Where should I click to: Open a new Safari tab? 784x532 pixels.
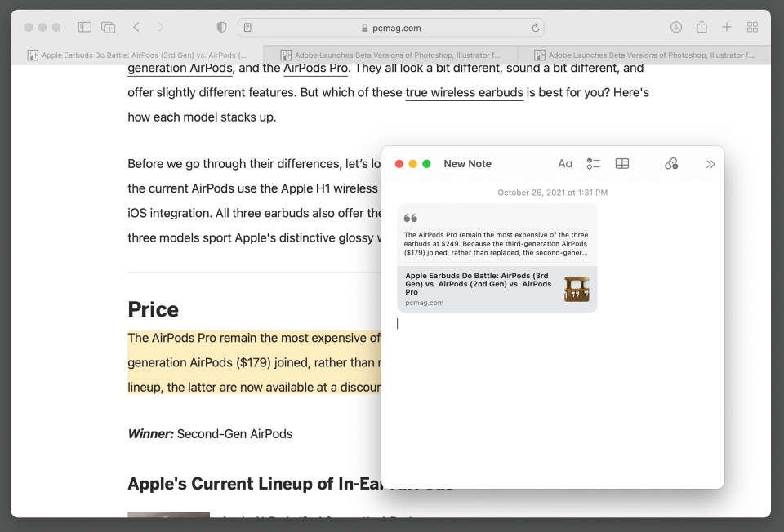click(727, 28)
